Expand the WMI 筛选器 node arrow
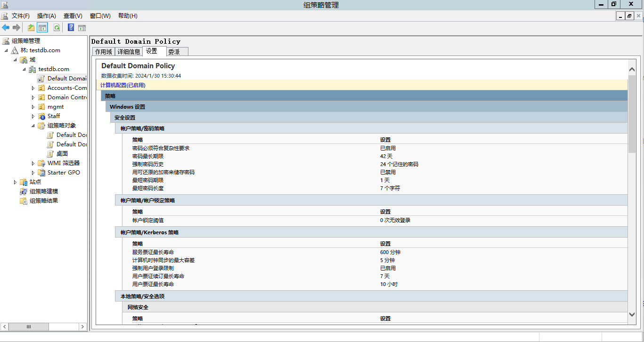The height and width of the screenshot is (342, 644). pyautogui.click(x=33, y=163)
